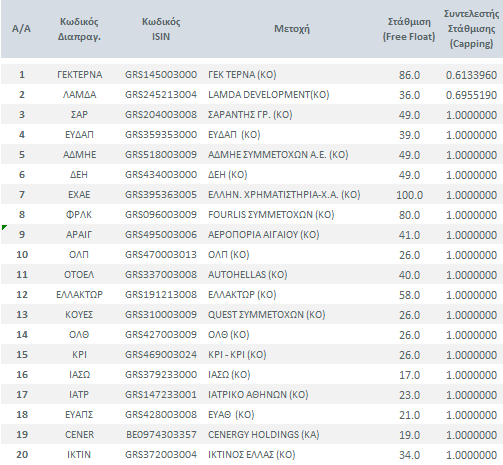Click the Στάθμιση (Free Float) header
This screenshot has width=503, height=465.
tap(409, 29)
